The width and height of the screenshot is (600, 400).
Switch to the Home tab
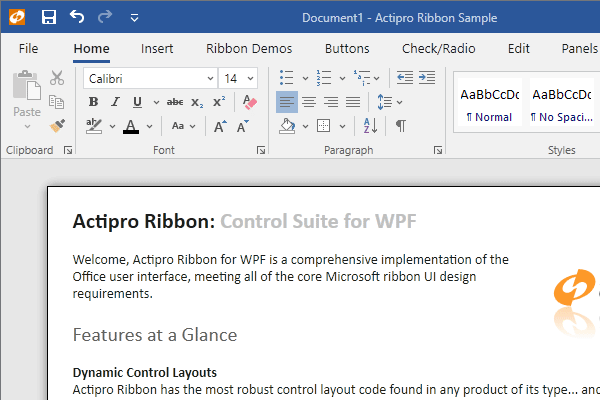tap(91, 49)
